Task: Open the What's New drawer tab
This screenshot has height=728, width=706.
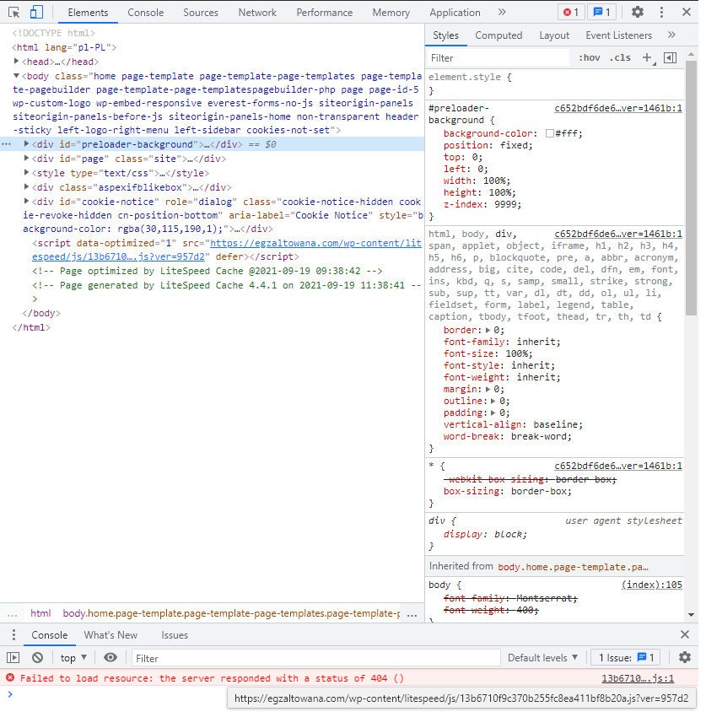Action: coord(110,635)
